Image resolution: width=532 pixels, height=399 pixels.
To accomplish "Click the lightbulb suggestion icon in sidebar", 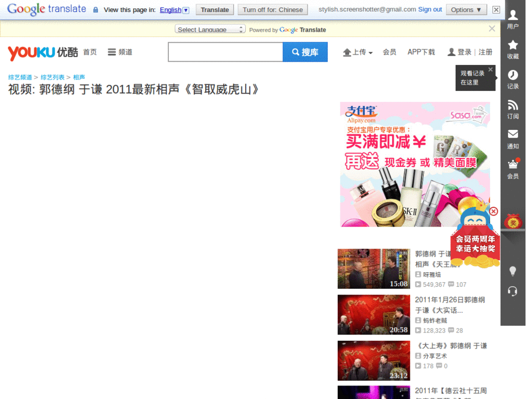I will [x=513, y=271].
